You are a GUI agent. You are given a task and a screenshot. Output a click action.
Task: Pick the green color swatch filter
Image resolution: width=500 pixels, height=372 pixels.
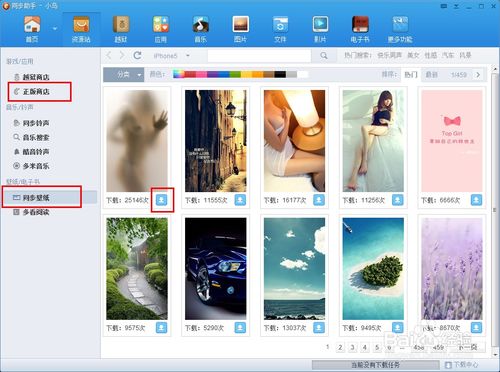[235, 74]
